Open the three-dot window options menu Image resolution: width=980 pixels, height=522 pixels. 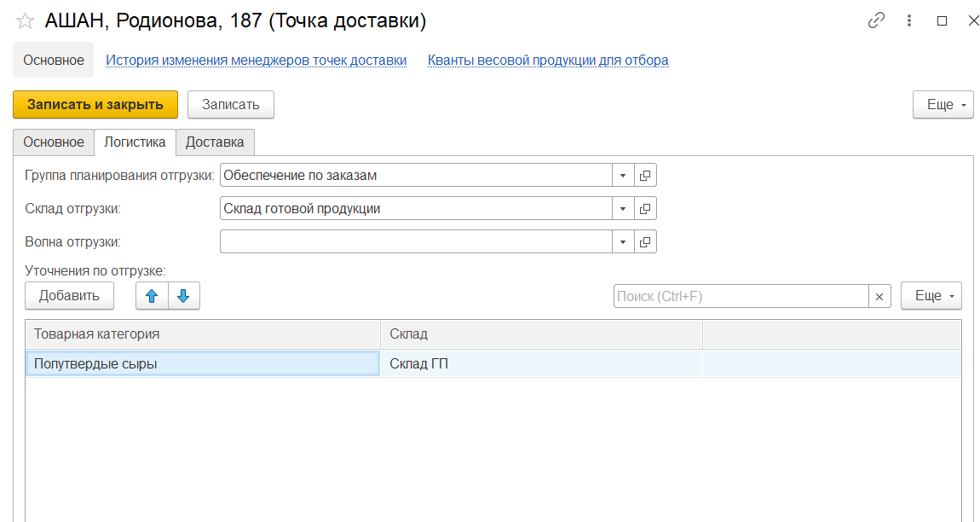pyautogui.click(x=909, y=21)
